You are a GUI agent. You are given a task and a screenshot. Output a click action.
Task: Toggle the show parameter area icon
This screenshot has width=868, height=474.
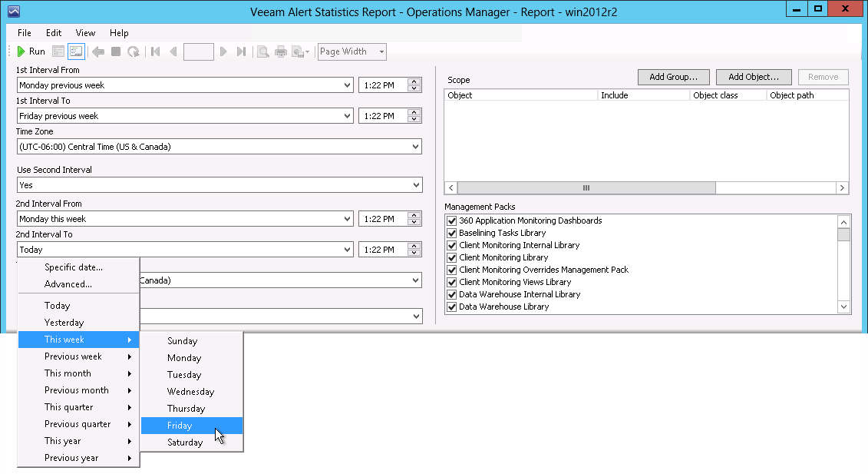click(76, 51)
